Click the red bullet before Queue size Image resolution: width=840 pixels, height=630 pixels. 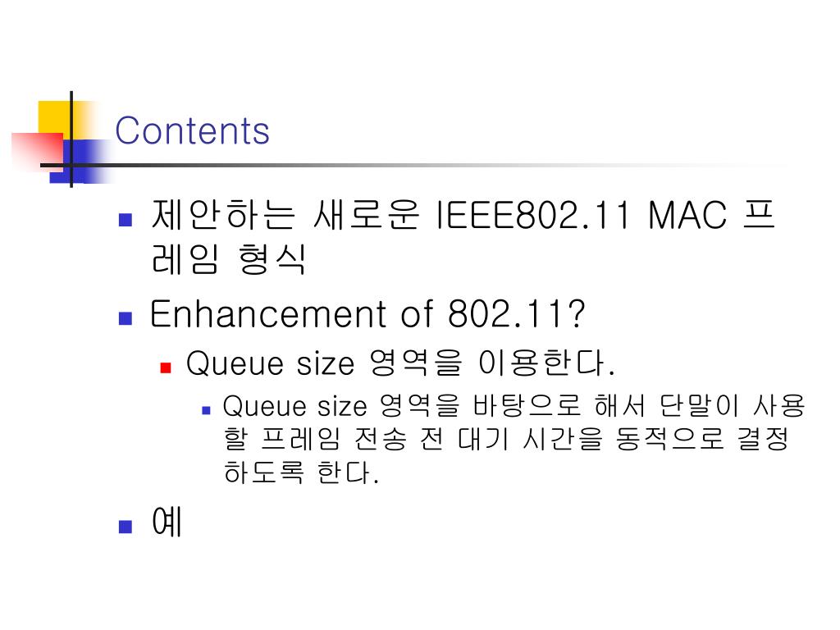[x=166, y=367]
